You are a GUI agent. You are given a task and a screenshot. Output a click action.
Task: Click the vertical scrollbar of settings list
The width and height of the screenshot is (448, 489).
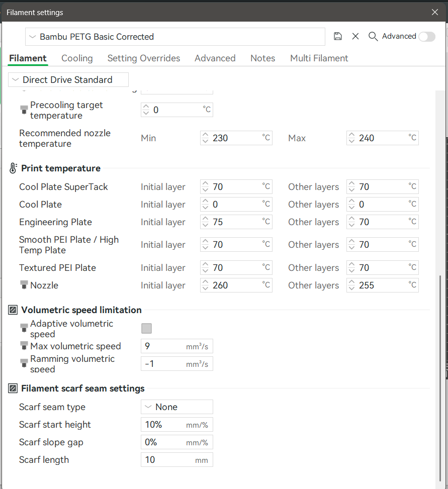[x=440, y=378]
